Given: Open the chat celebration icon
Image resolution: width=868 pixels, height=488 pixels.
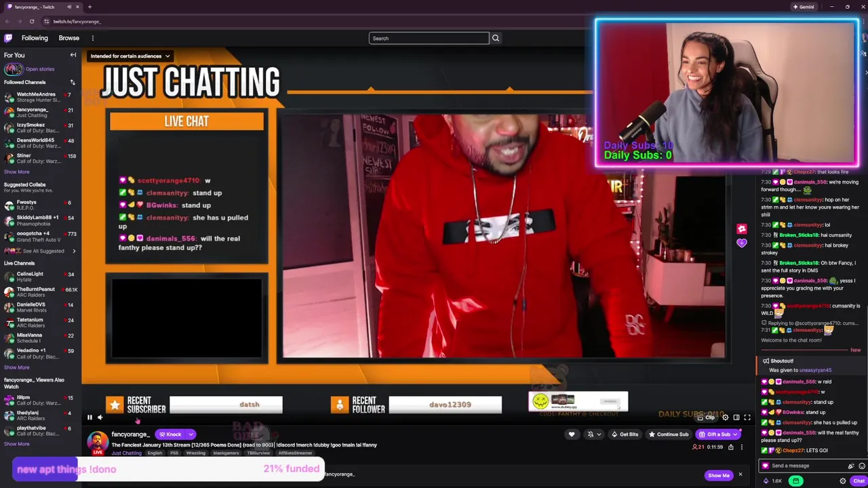Looking at the screenshot, I should tap(851, 466).
